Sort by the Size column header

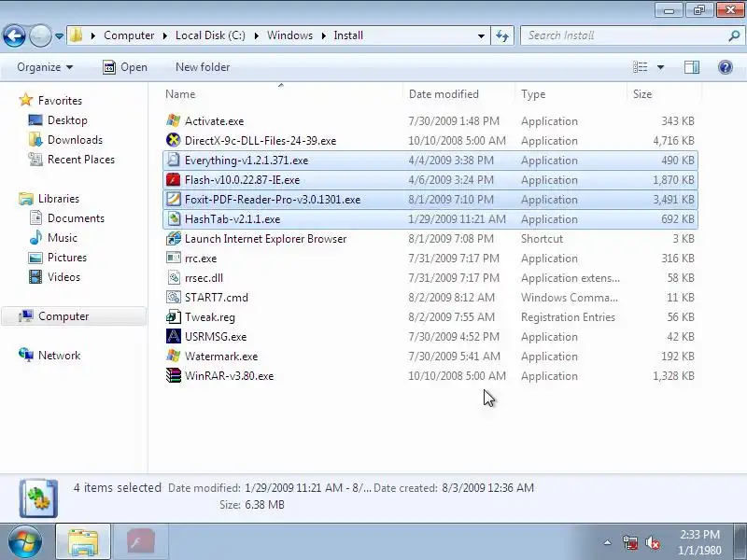point(664,94)
